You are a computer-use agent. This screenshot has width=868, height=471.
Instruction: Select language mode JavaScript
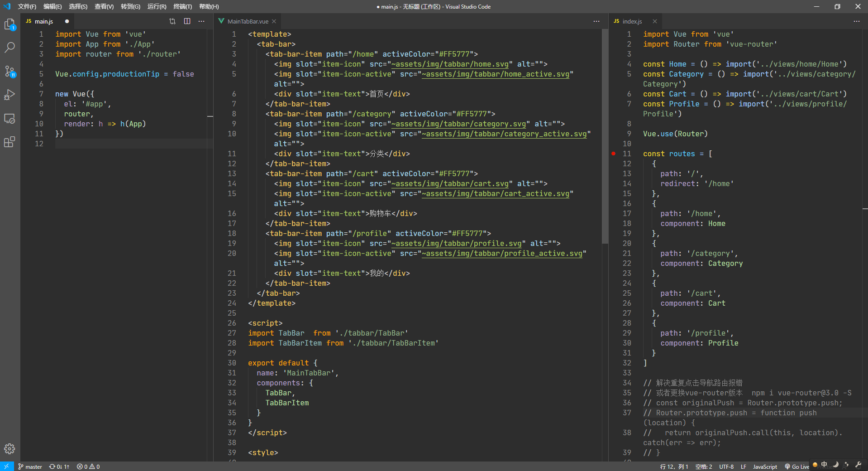(x=765, y=466)
